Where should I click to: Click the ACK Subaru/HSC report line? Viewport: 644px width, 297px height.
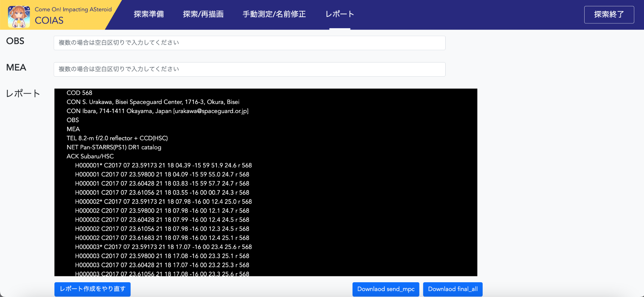pyautogui.click(x=90, y=156)
